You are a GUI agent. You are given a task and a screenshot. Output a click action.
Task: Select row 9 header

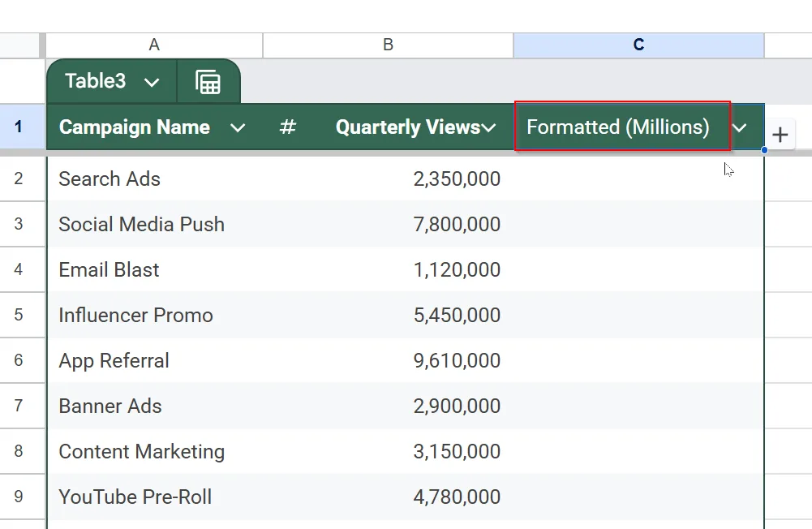coord(19,497)
